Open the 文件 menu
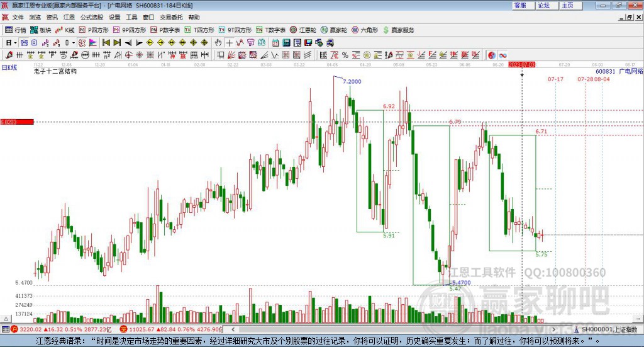The width and height of the screenshot is (644, 347). click(18, 17)
